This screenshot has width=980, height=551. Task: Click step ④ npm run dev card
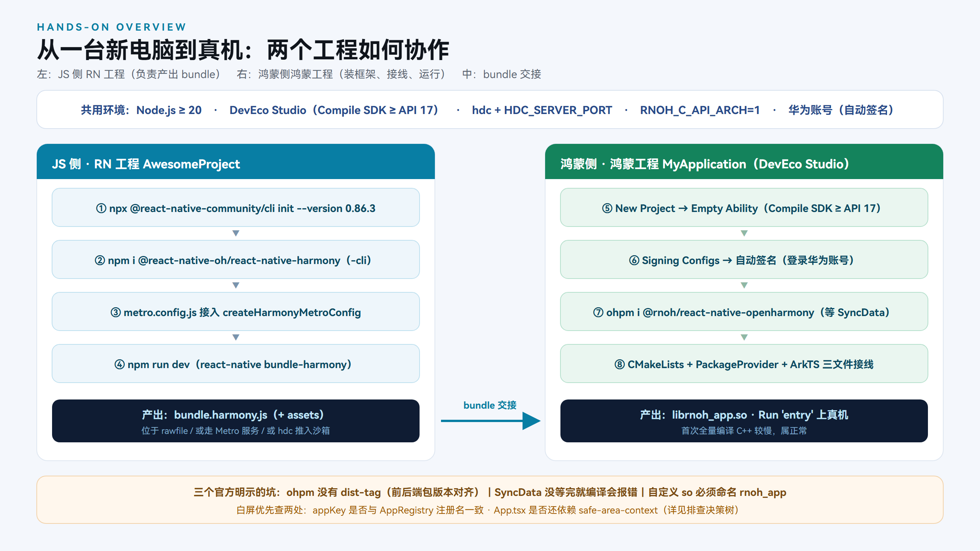236,364
